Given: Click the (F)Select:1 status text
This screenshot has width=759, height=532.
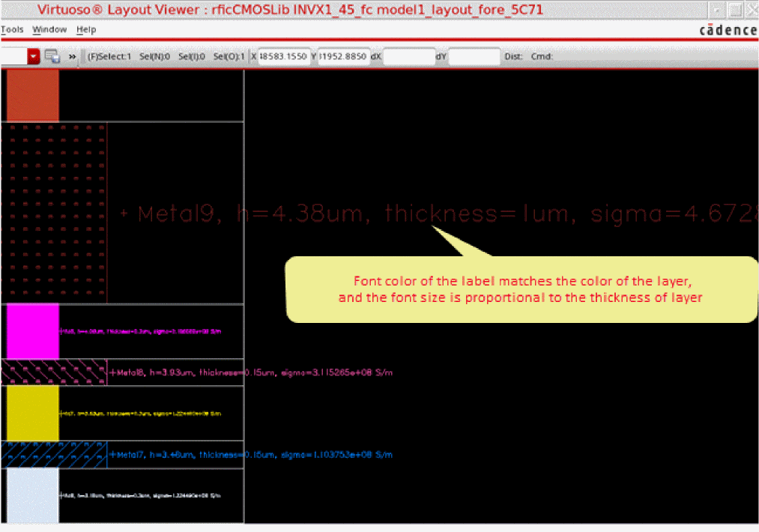Looking at the screenshot, I should click(109, 56).
